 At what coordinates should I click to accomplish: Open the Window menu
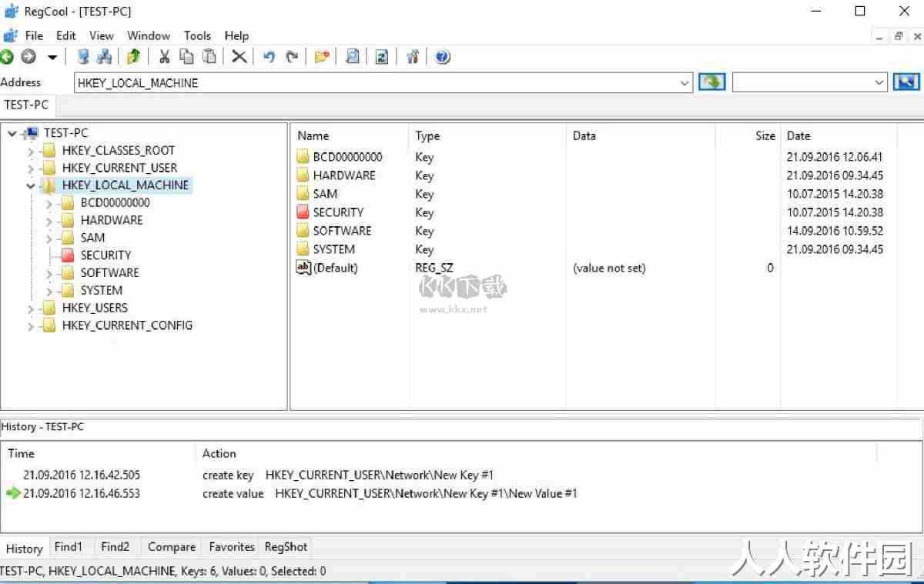pos(149,35)
